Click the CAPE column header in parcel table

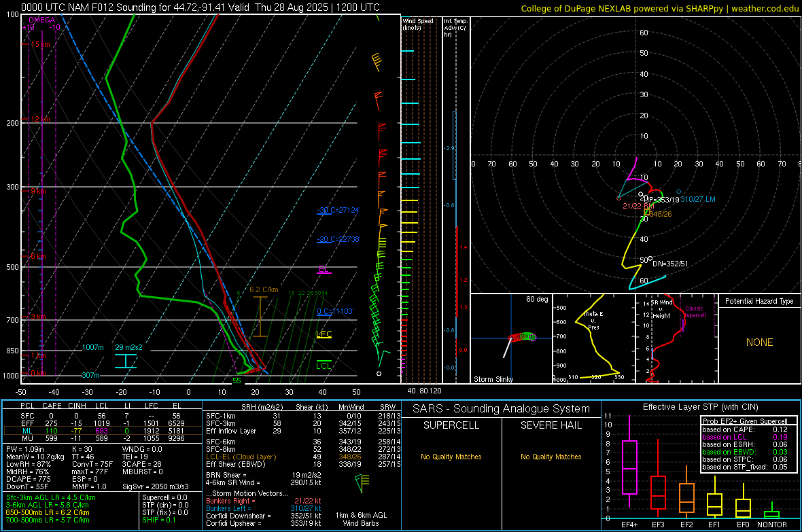click(52, 406)
